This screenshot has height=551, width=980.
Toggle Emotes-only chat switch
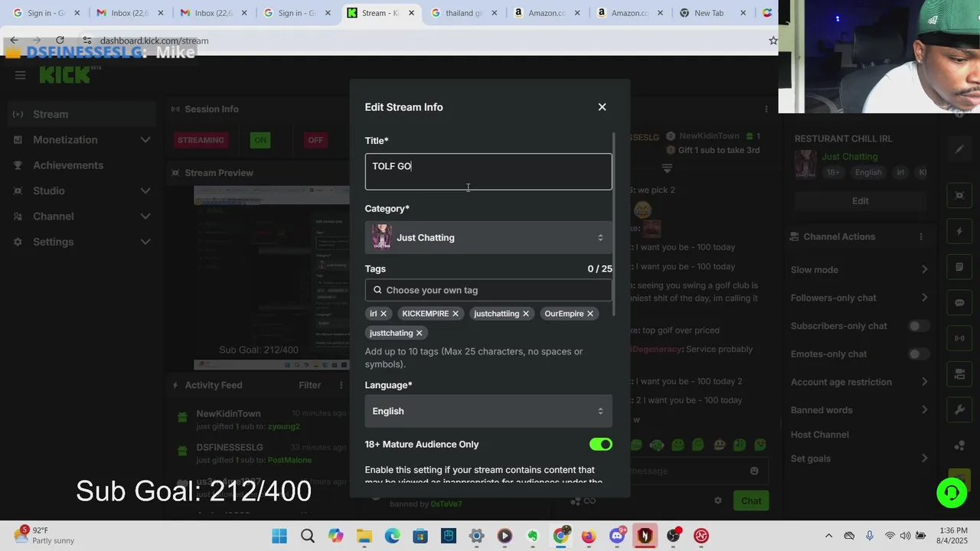click(x=919, y=354)
